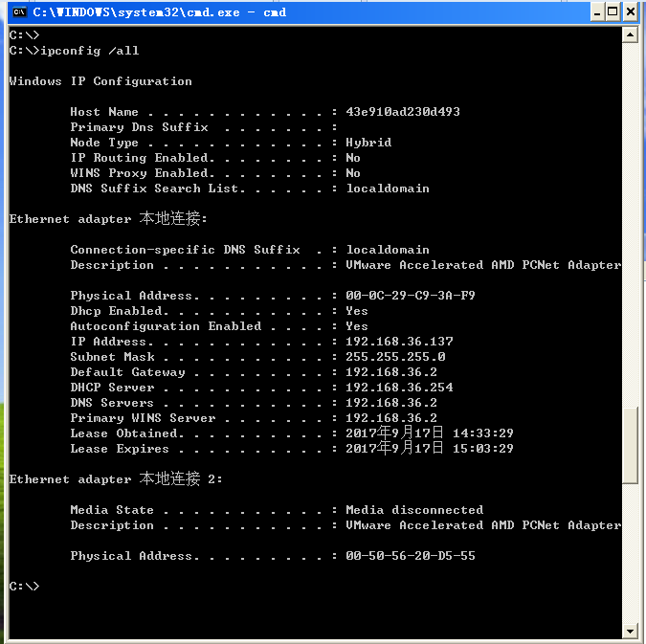Click 'localdomain' on DNS Suffix Search List row
Image resolution: width=646 pixels, height=644 pixels.
[x=388, y=189]
